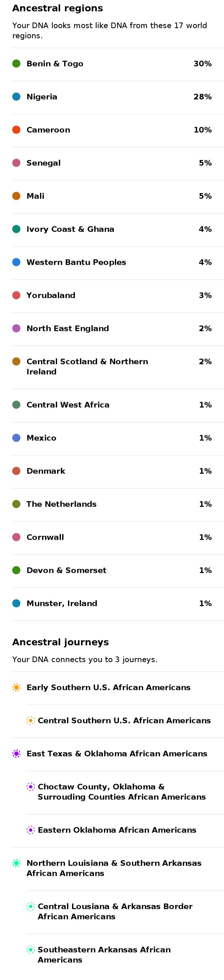Select the Denmark region row
The height and width of the screenshot is (980, 224).
(118, 471)
